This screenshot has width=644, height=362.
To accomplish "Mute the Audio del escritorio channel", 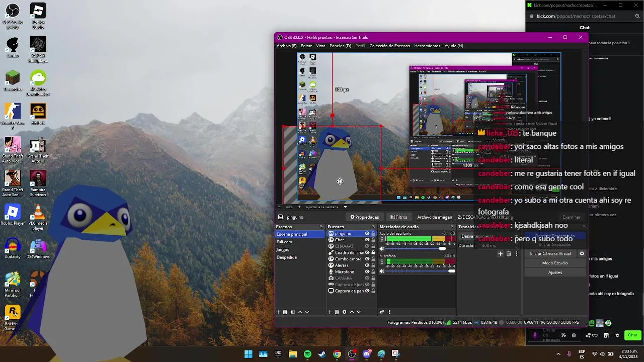I will 382,248.
